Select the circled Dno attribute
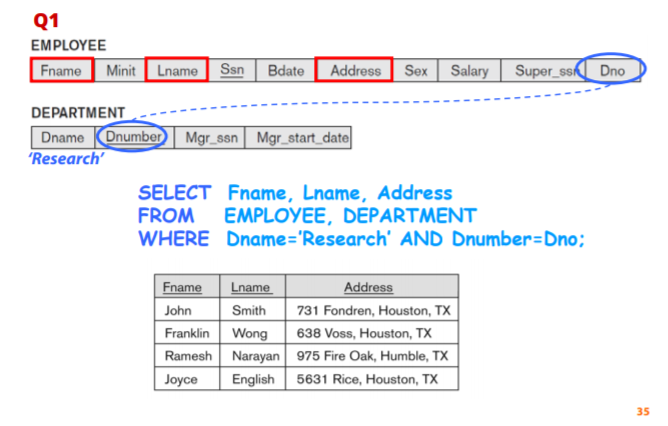This screenshot has height=426, width=668. 611,69
